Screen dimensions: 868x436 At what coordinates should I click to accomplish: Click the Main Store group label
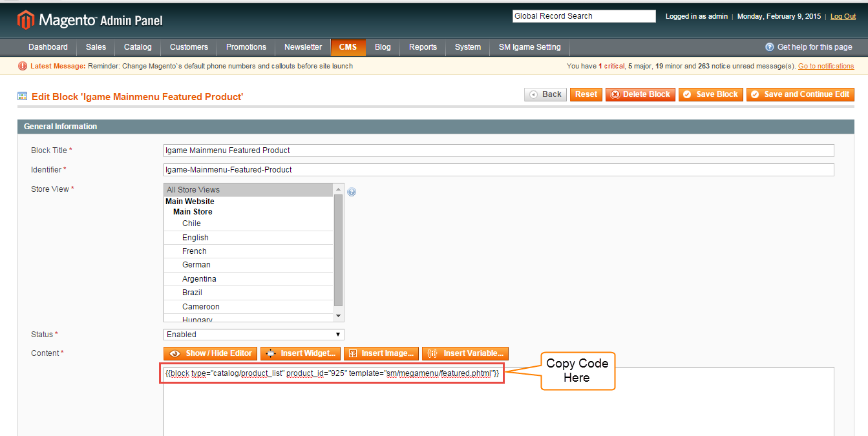[x=193, y=212]
